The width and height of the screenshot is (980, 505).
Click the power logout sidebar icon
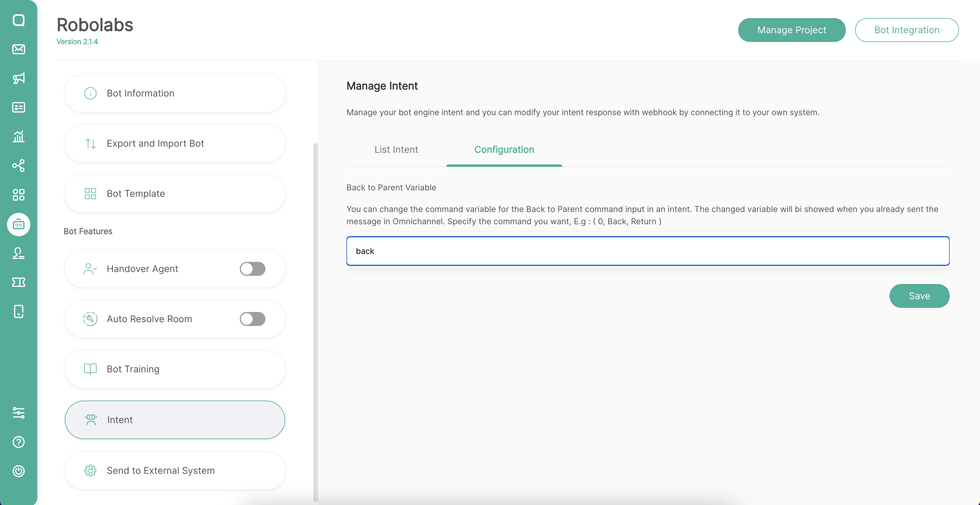19,471
